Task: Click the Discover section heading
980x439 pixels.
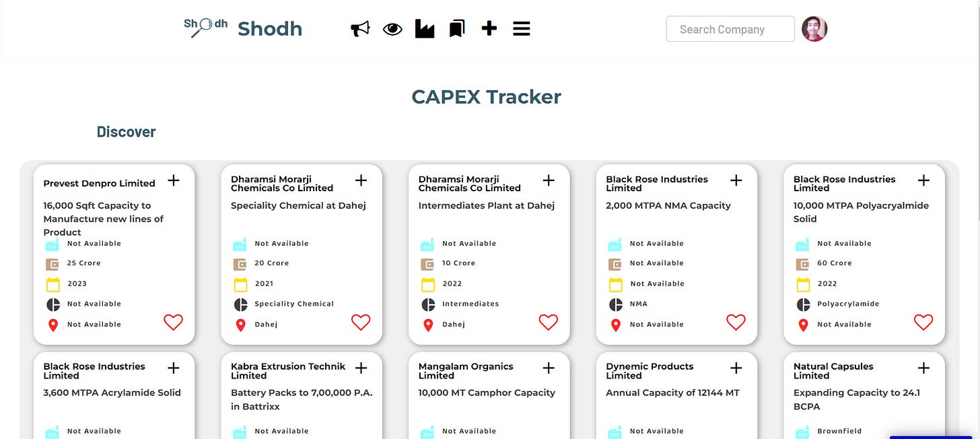Action: pos(127,132)
